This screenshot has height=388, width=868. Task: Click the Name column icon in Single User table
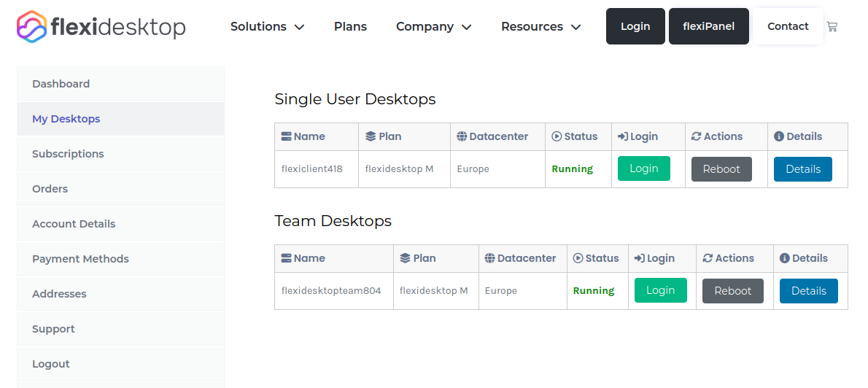(286, 136)
